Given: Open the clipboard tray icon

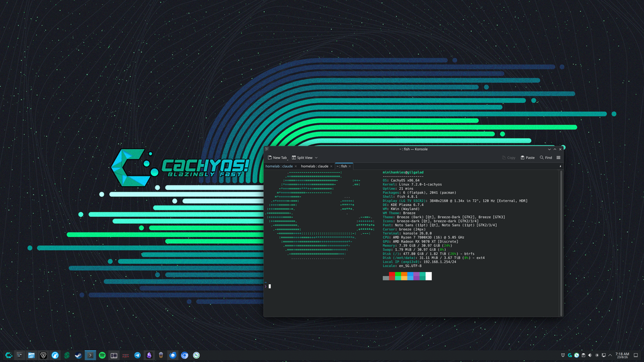Looking at the screenshot, I should point(583,356).
